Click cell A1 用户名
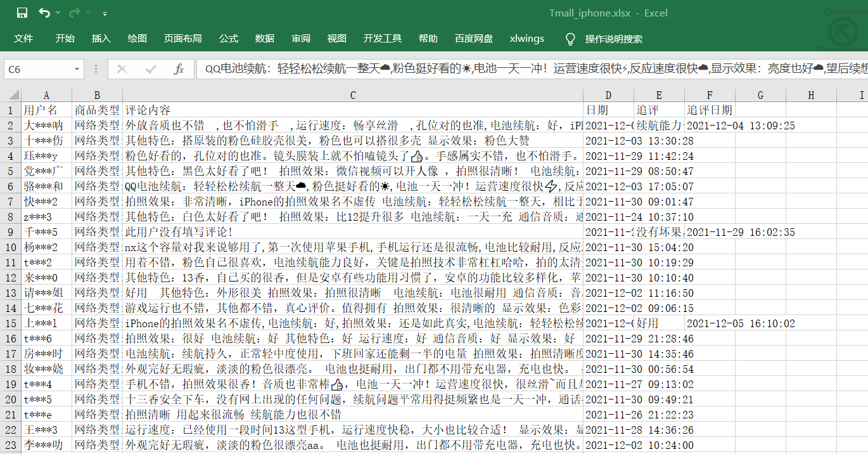The height and width of the screenshot is (454, 868). tap(47, 110)
